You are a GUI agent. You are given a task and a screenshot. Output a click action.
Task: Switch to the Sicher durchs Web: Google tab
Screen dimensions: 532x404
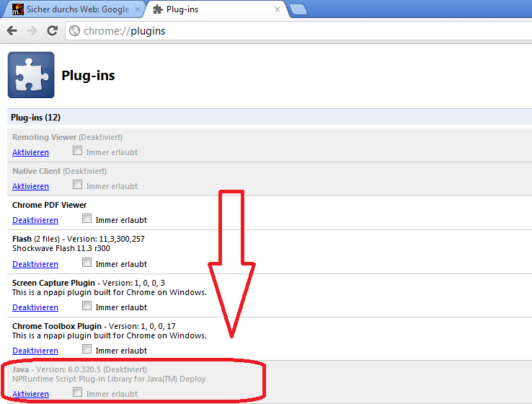75,9
